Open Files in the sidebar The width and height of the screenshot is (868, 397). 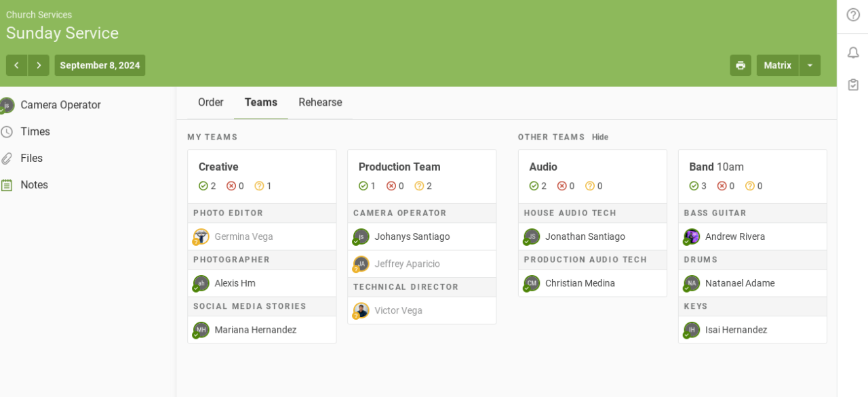point(31,158)
